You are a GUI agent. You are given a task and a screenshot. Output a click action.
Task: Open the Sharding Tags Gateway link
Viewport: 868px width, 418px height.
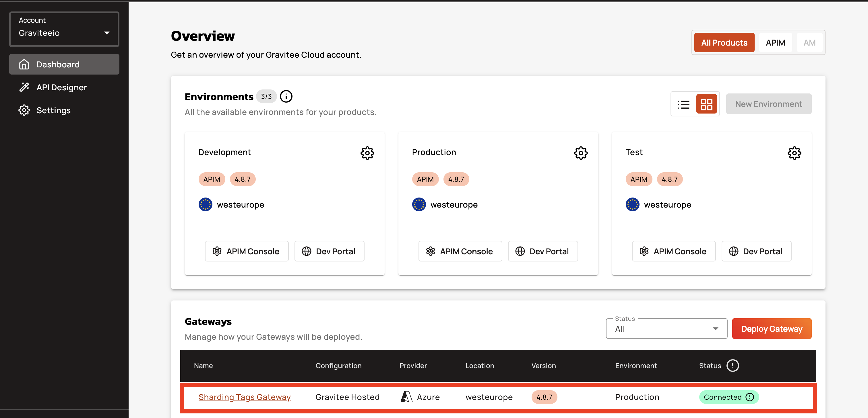(244, 397)
